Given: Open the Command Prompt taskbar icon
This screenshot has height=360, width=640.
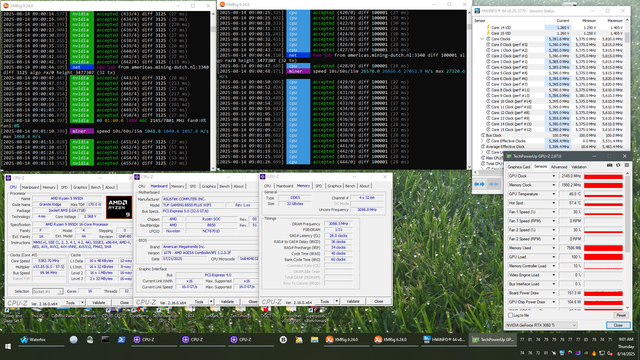Looking at the screenshot, I should [x=105, y=340].
